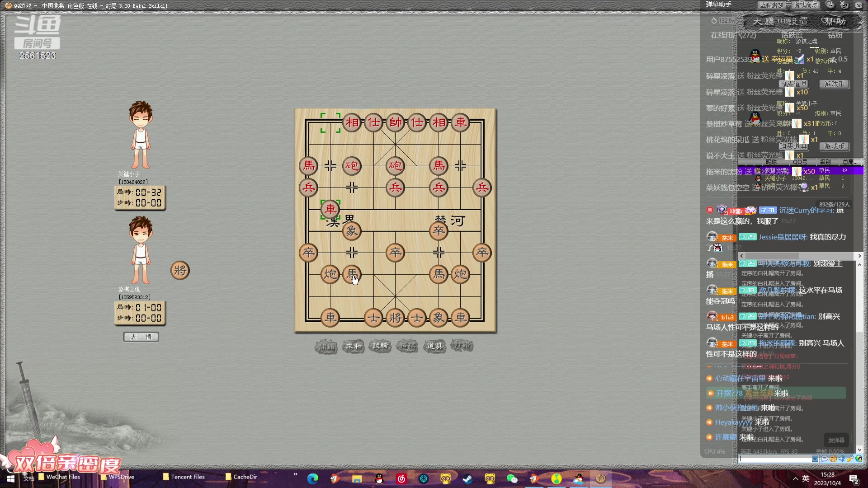868x488 pixels.
Task: Click the 求和 draw request button
Action: 353,346
